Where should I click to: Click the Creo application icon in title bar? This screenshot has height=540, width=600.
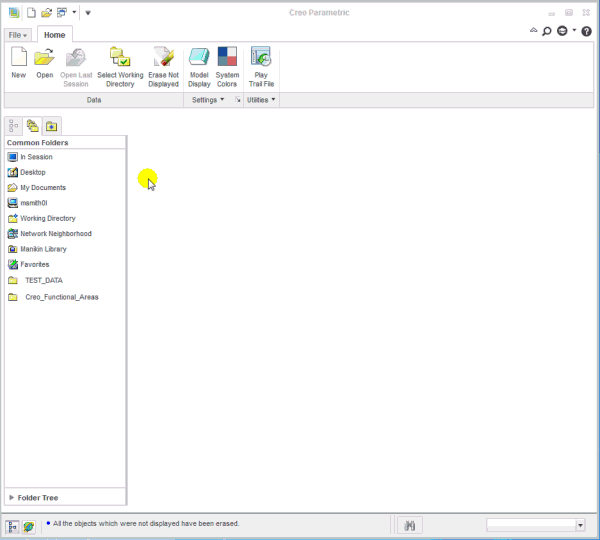(x=14, y=13)
